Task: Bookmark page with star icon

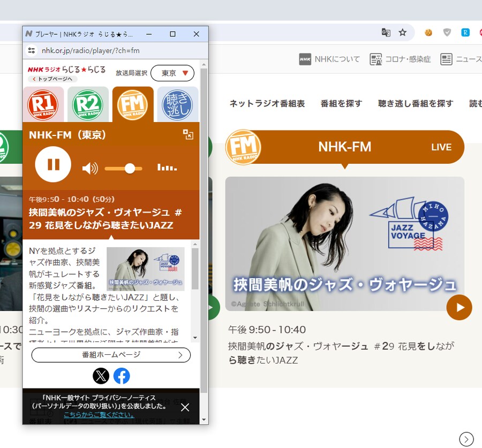Action: coord(402,32)
